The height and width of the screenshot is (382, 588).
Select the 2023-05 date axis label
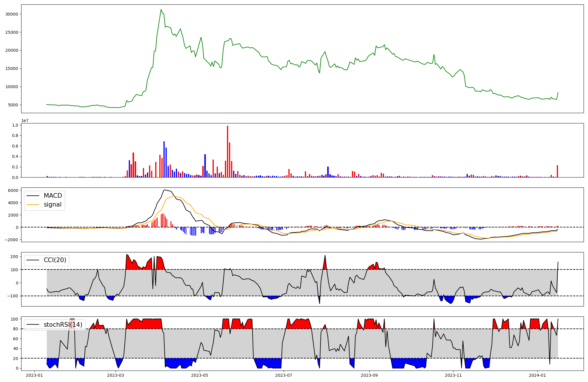tap(200, 375)
